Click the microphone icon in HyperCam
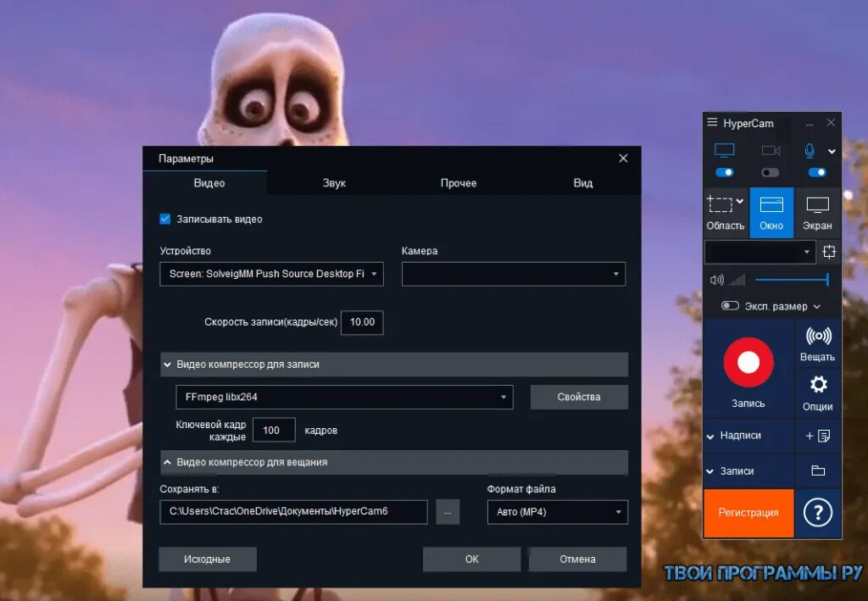This screenshot has height=601, width=868. [810, 151]
